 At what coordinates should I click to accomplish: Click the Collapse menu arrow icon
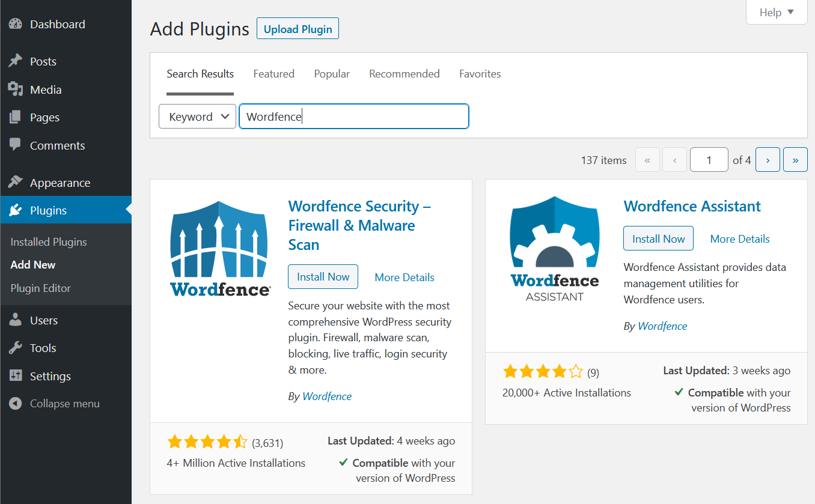(16, 404)
